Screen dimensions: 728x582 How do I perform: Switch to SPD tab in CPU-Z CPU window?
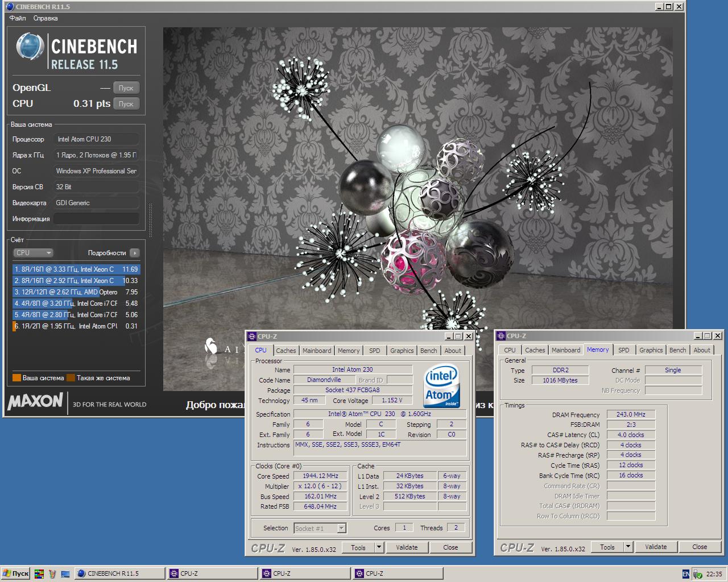375,351
